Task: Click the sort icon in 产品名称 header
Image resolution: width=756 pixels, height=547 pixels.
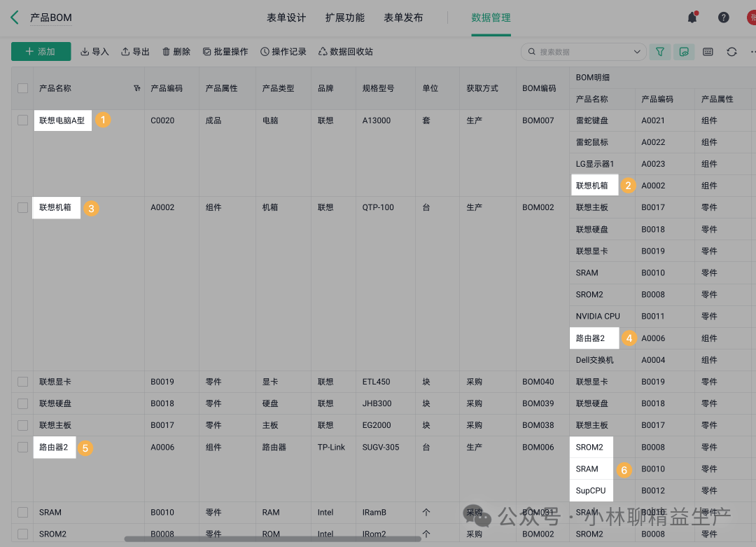Action: click(x=137, y=88)
